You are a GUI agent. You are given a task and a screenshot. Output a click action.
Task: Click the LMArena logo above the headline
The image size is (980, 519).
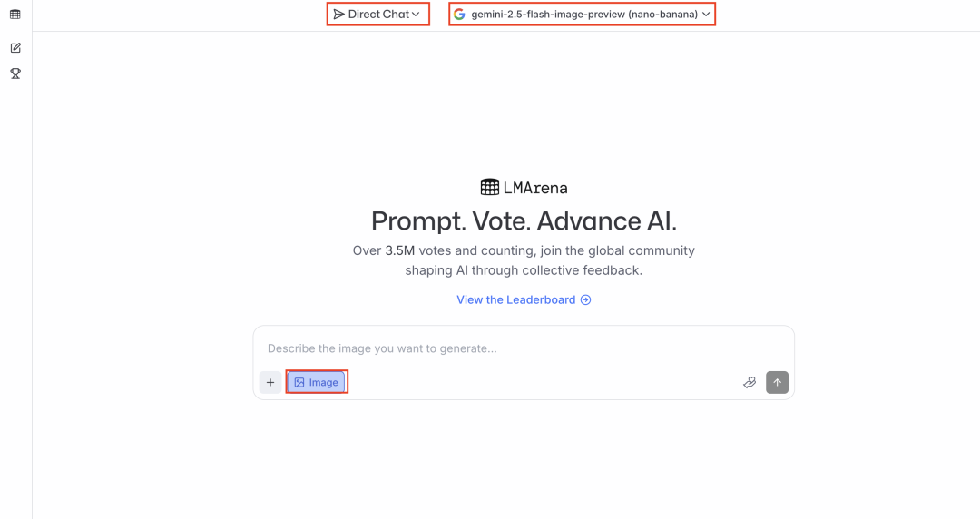pyautogui.click(x=490, y=188)
